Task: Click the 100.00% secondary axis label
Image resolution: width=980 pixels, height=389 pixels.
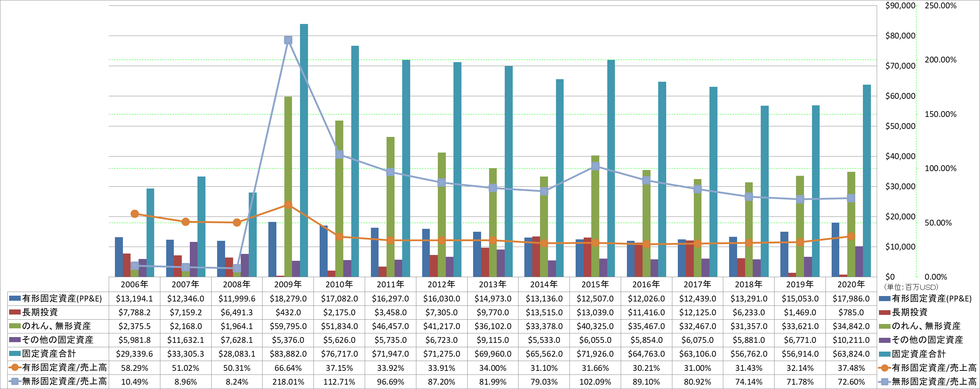Action: [940, 168]
